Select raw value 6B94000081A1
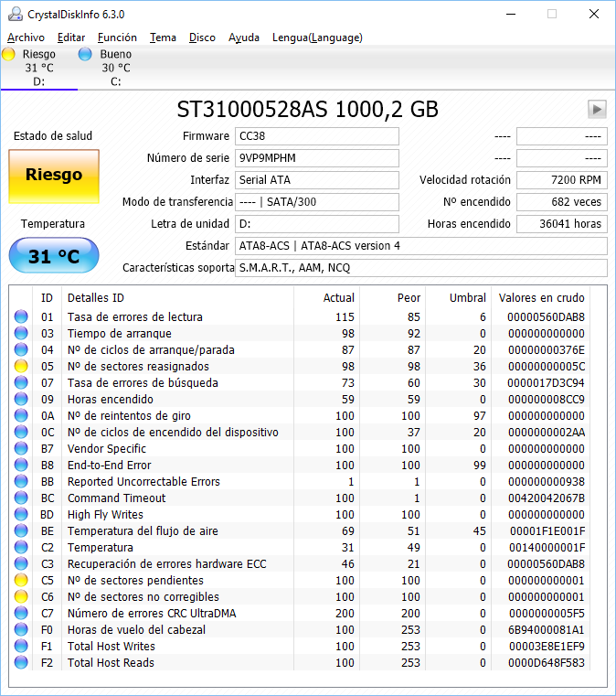The width and height of the screenshot is (616, 696). [x=547, y=630]
